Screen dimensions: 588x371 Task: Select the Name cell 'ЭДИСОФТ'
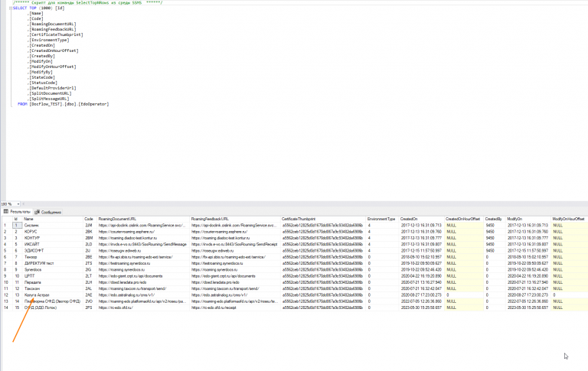pyautogui.click(x=53, y=251)
